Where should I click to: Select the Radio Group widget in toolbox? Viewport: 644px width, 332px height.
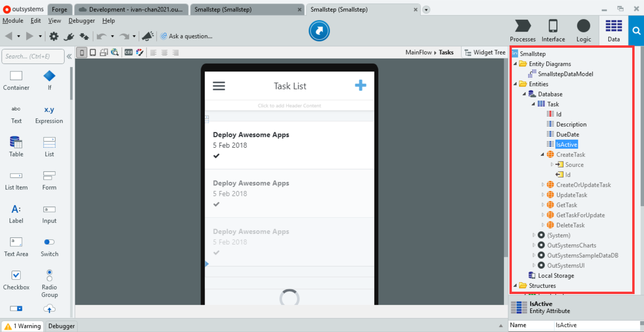[49, 284]
